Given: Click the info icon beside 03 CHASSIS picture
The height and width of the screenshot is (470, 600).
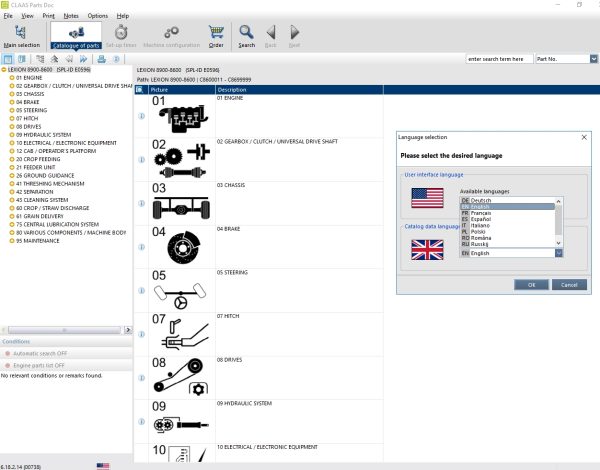Looking at the screenshot, I should pos(141,203).
